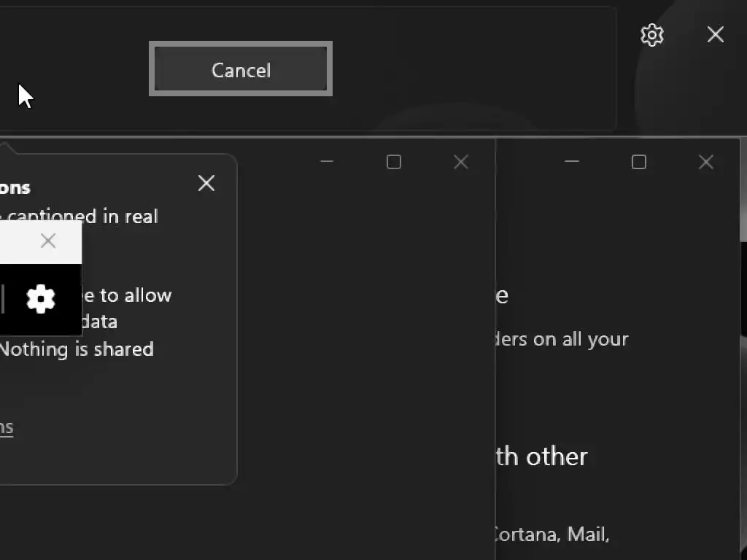Viewport: 747px width, 560px height.
Task: Maximize the window behind the captions popup
Action: point(394,162)
